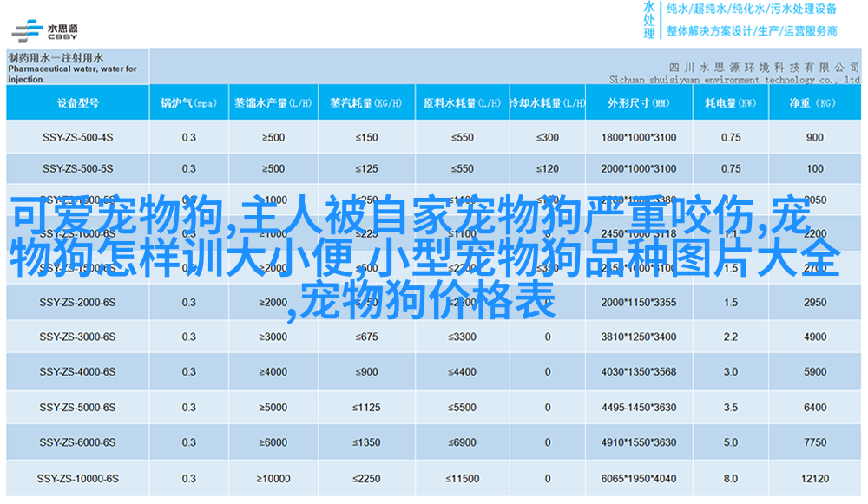Click steam value ≤125 in 500-5S row
Screen dimensions: 868x504
point(366,169)
